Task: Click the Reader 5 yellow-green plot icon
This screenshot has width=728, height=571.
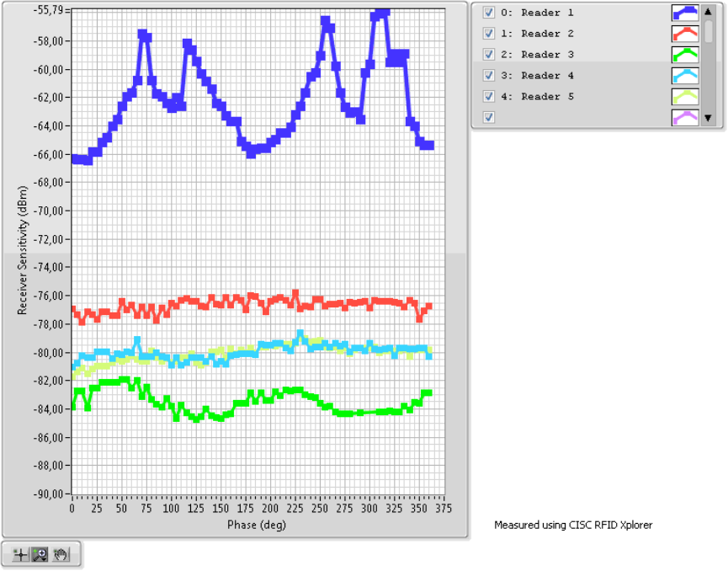Action: [685, 97]
